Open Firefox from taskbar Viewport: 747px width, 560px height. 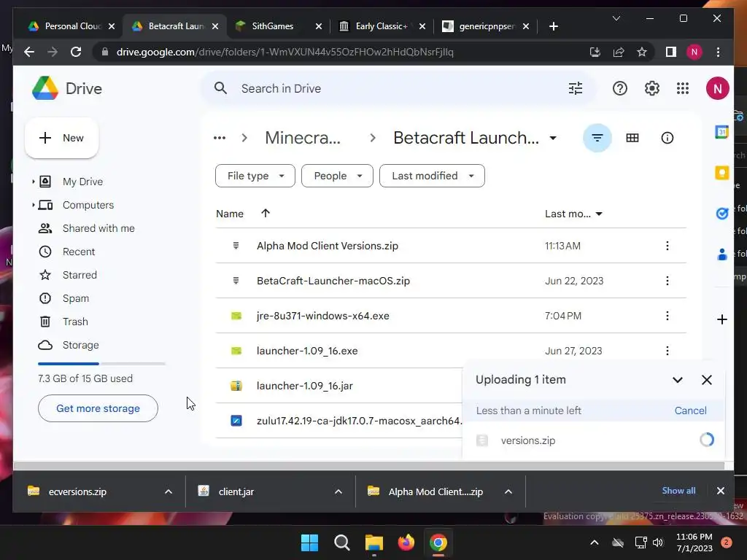pos(406,542)
